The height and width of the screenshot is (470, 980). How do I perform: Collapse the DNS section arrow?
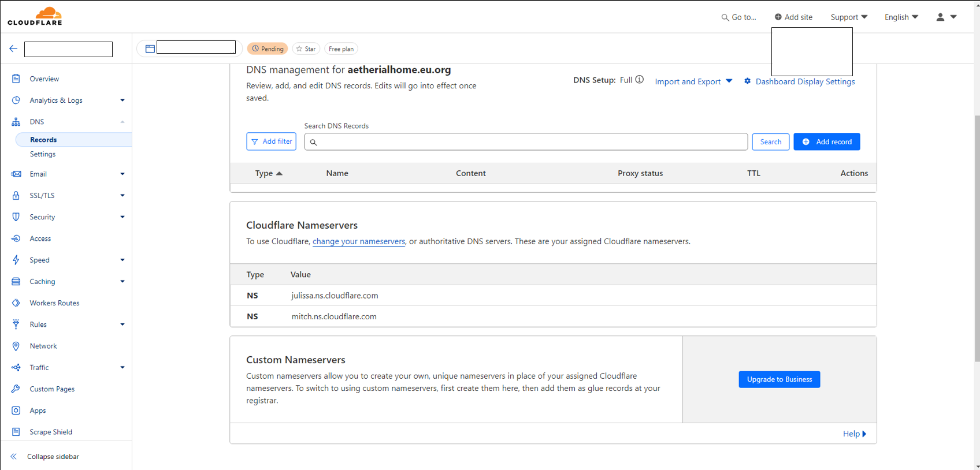point(122,122)
